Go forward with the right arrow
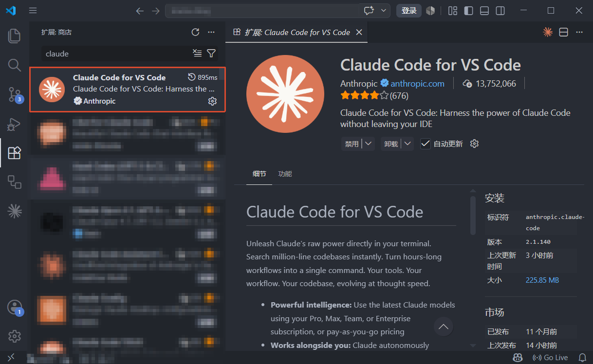 coord(156,10)
